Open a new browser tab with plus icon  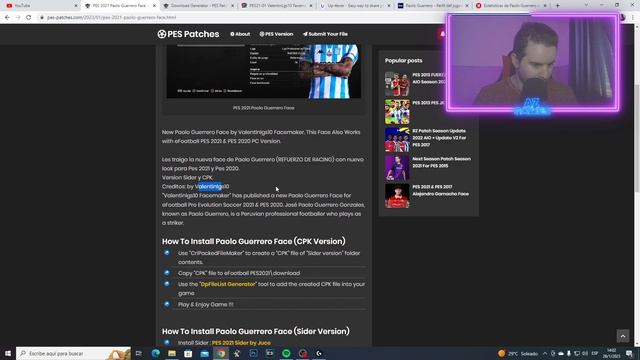pyautogui.click(x=558, y=6)
